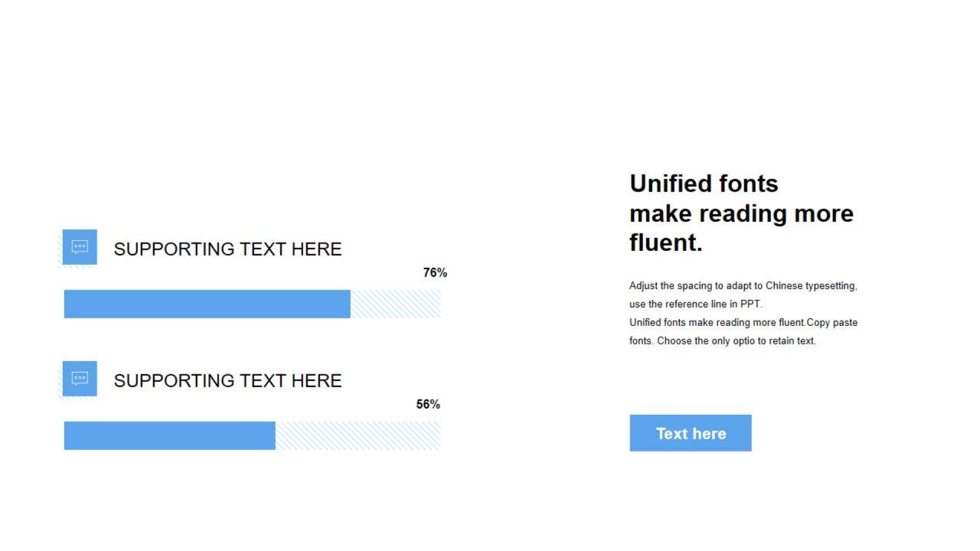Click the hatched remainder of the 56% bar

pyautogui.click(x=358, y=435)
